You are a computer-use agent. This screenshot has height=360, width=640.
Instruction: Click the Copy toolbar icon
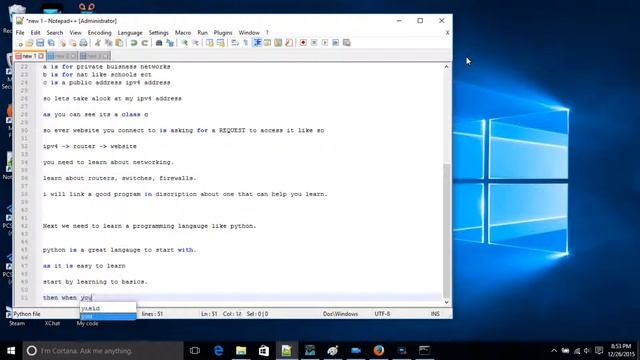coord(108,43)
